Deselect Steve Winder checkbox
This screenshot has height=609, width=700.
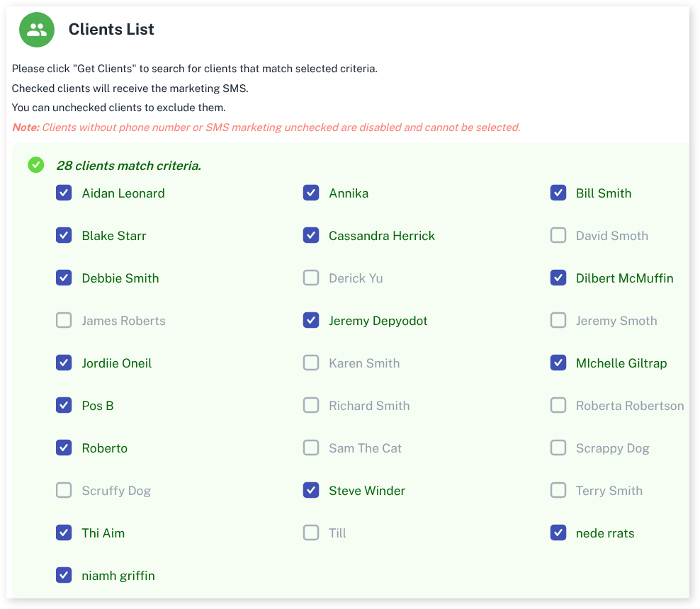click(311, 491)
